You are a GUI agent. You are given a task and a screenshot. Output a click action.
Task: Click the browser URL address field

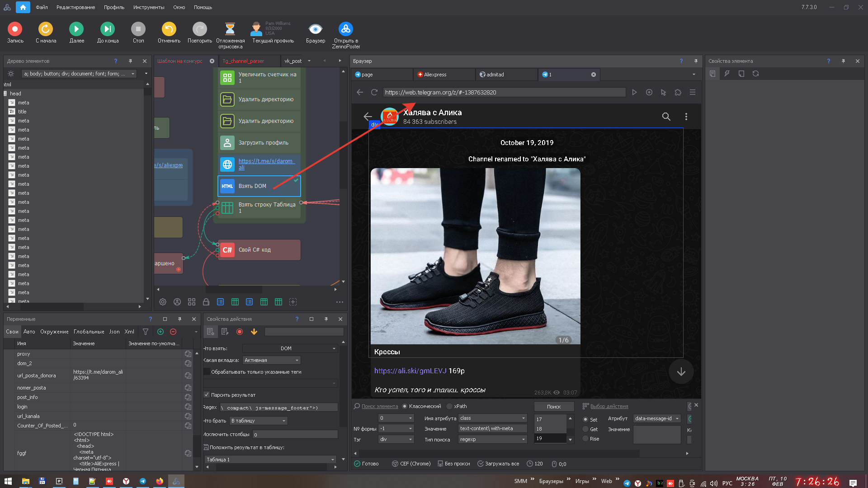click(504, 92)
